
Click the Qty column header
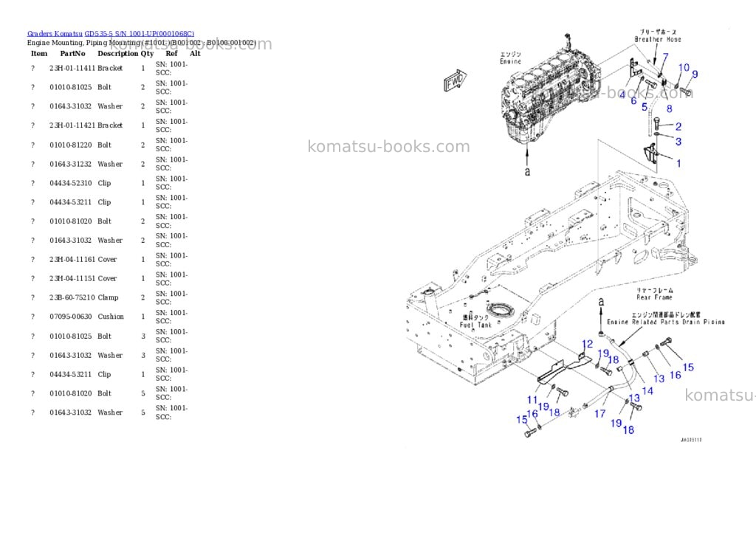[147, 53]
